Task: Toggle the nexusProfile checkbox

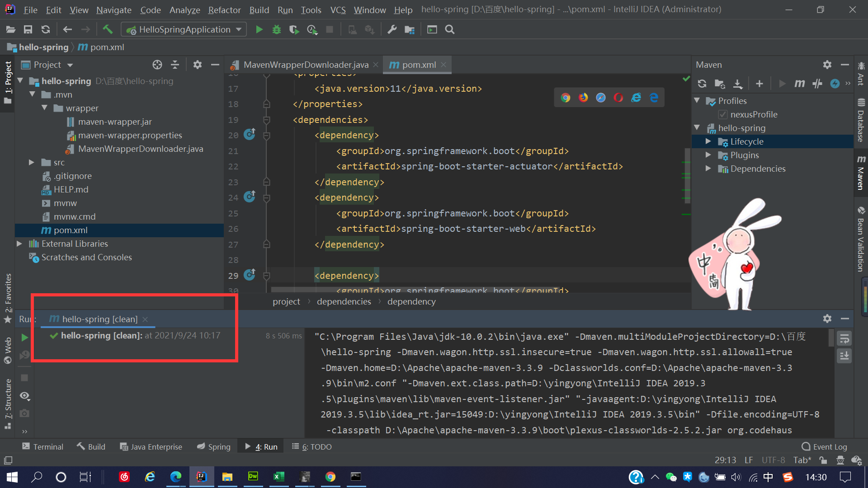Action: pos(723,114)
